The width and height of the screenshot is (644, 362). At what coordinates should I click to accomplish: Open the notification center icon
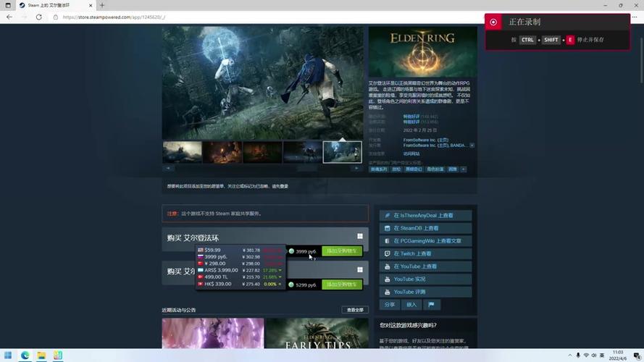click(636, 355)
